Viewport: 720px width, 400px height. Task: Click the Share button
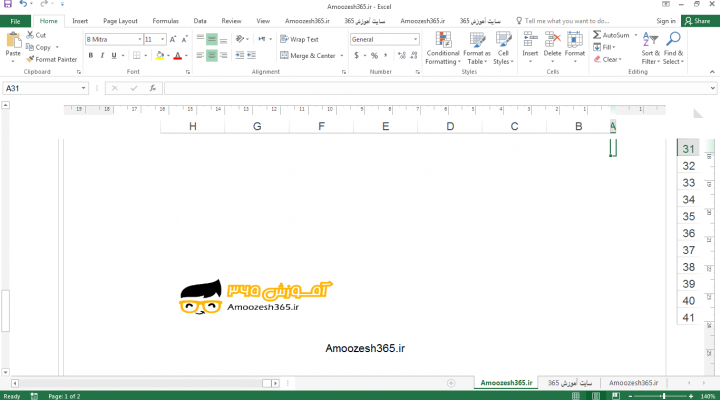tap(698, 21)
